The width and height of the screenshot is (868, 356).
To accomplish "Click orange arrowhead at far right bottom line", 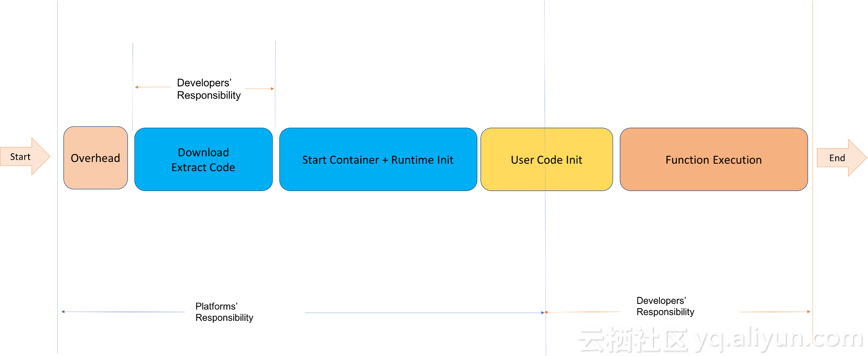I will pyautogui.click(x=809, y=312).
